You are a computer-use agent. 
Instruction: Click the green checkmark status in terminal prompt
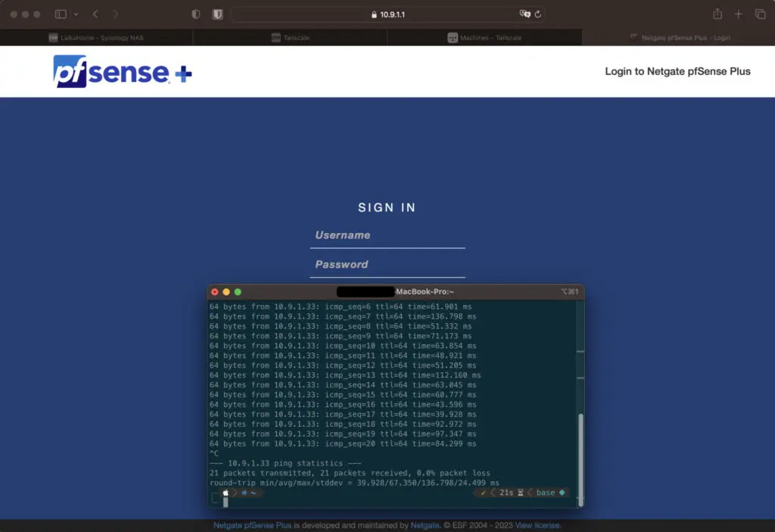click(484, 493)
